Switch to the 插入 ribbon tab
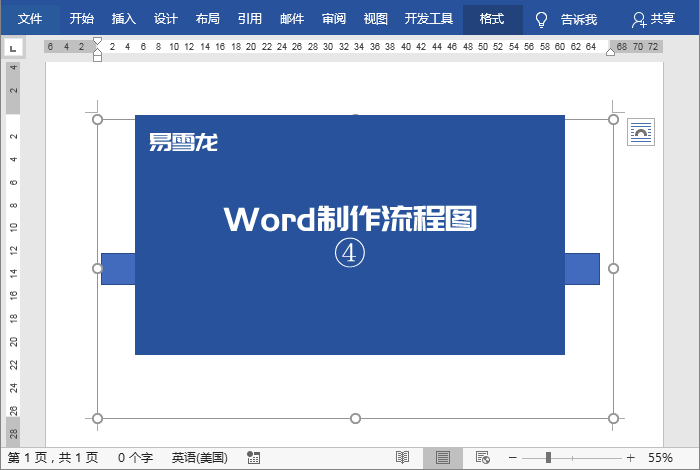The width and height of the screenshot is (700, 470). pos(124,19)
